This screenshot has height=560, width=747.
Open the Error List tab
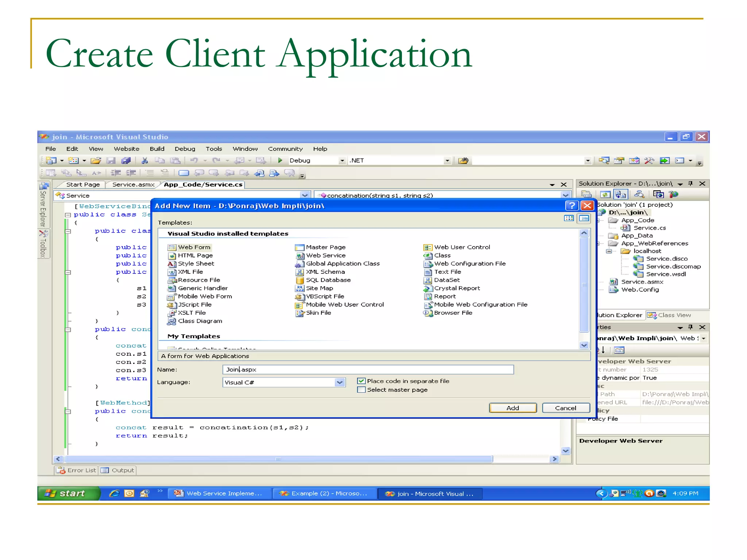click(x=76, y=470)
